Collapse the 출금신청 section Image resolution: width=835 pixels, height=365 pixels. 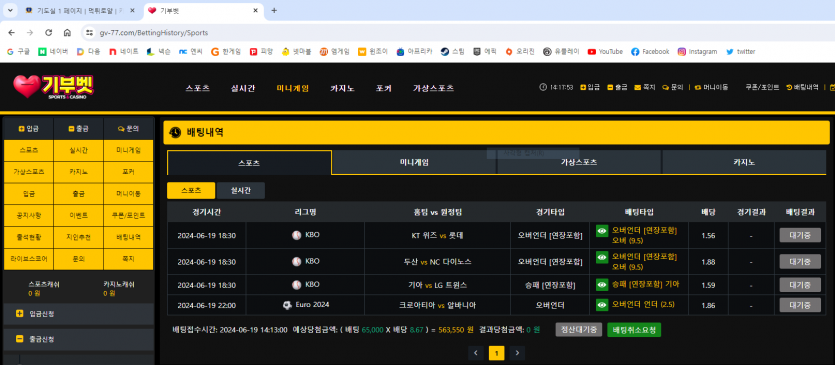(78, 339)
